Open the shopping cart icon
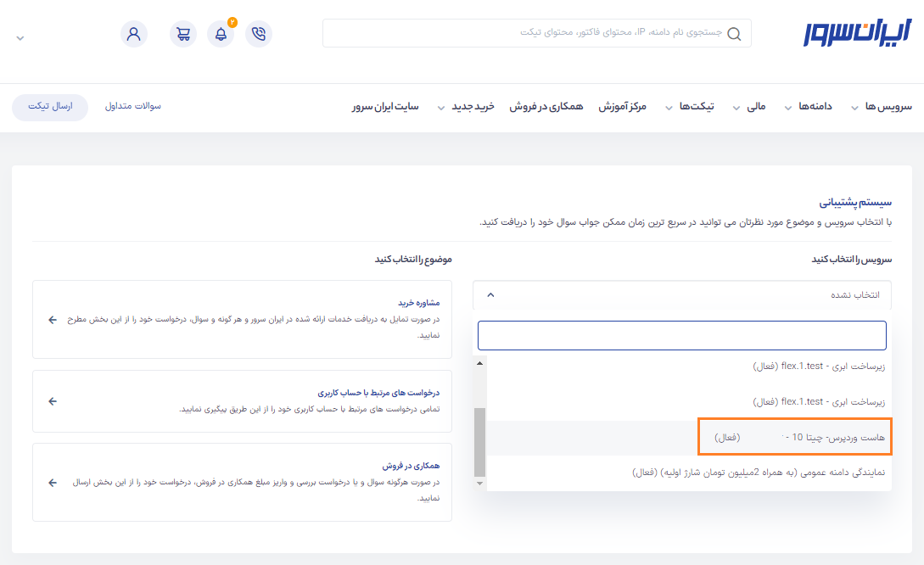 pos(183,34)
